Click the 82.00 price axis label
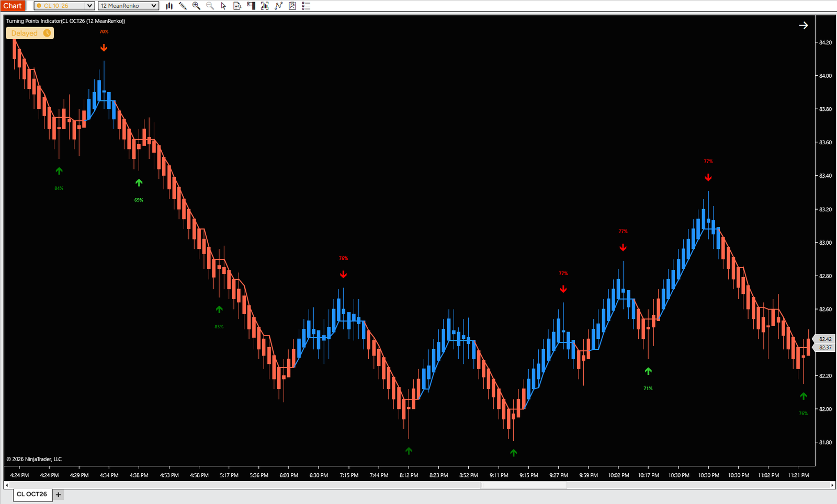Screen dimensions: 837x504 click(x=825, y=409)
